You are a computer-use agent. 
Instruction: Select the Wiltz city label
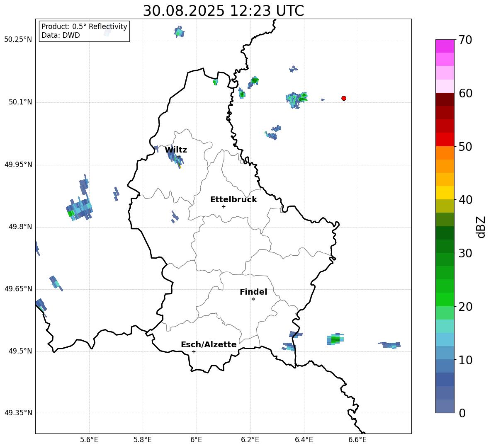click(176, 150)
